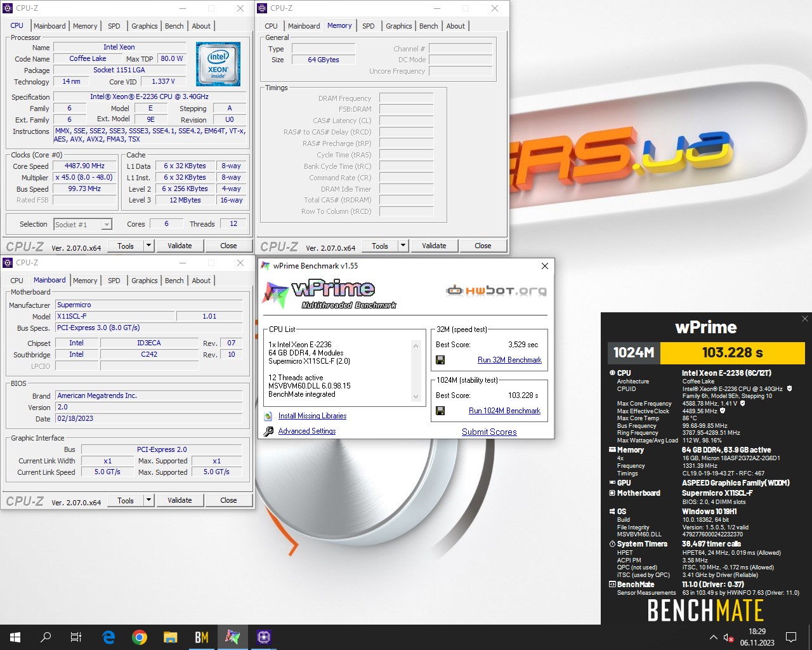Open Mainboard tab in top-left CPU-Z
Image resolution: width=812 pixels, height=650 pixels.
pyautogui.click(x=49, y=26)
